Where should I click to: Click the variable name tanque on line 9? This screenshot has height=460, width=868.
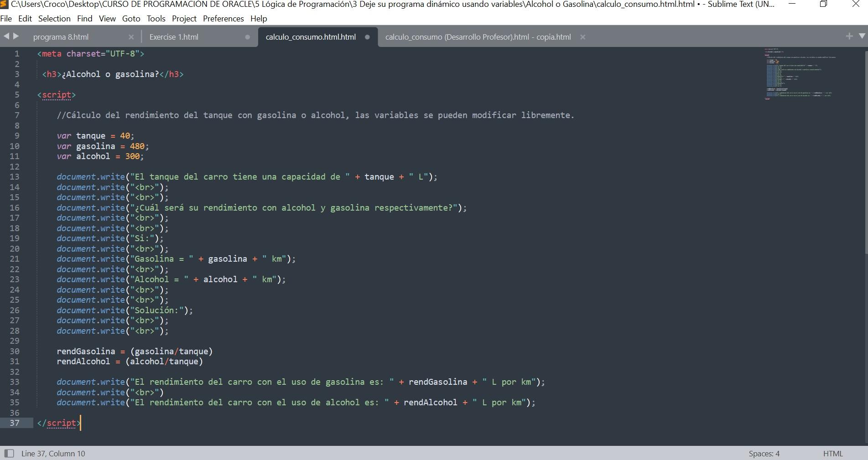tap(91, 136)
